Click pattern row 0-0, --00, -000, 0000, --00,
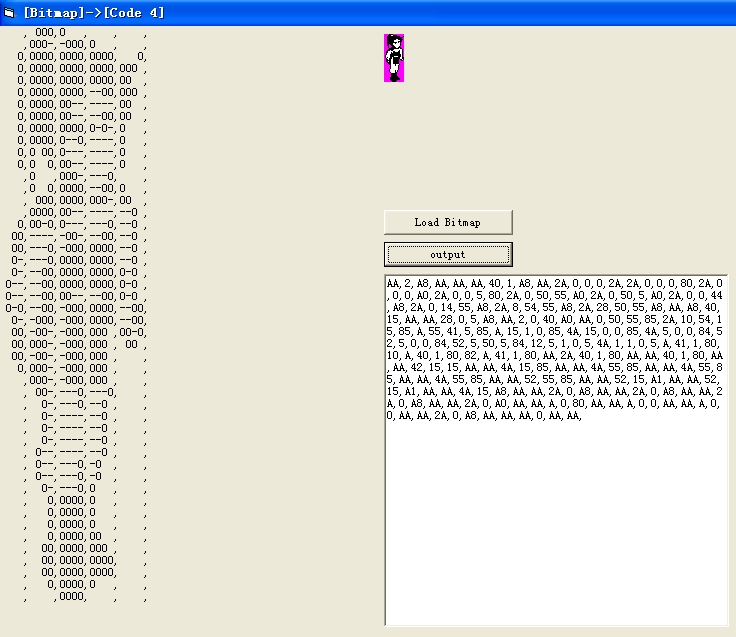Screen dimensions: 736x637 coord(76,308)
